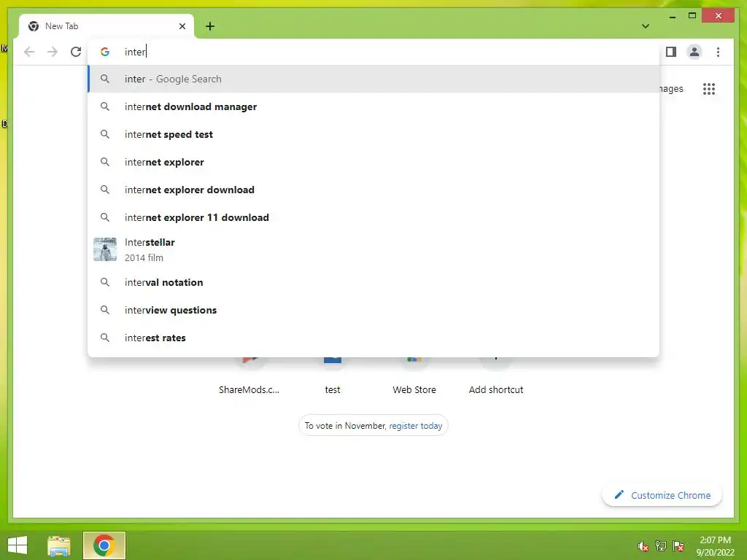Open a new tab with plus button

click(x=210, y=26)
